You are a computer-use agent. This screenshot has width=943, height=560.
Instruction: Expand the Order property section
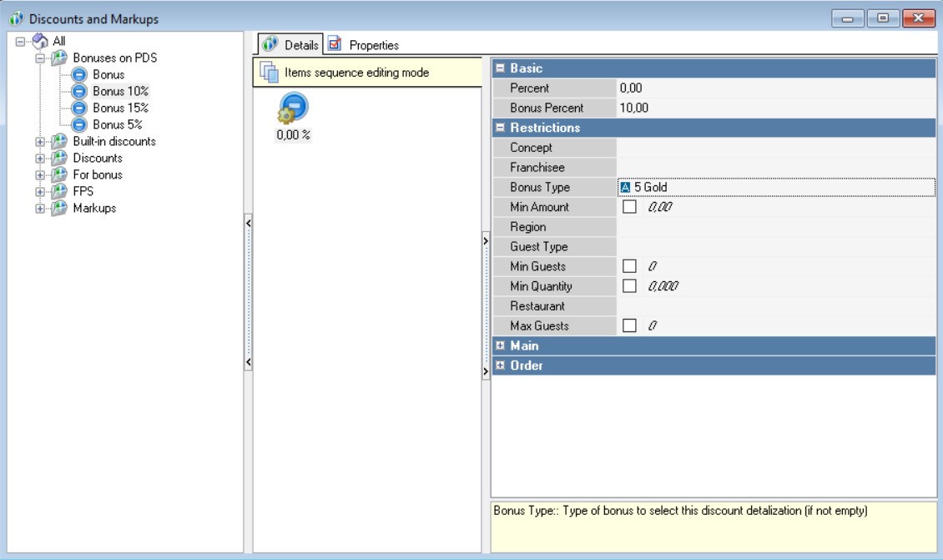(500, 366)
